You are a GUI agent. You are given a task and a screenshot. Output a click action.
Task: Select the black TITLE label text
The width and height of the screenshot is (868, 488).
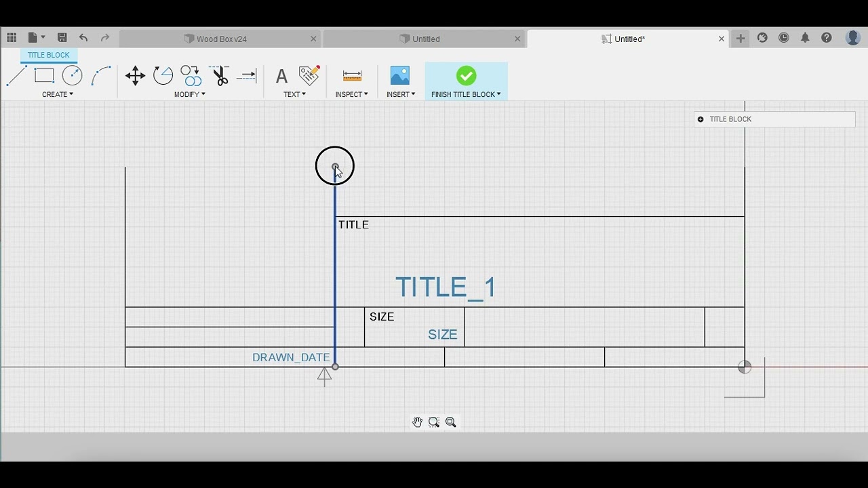353,225
